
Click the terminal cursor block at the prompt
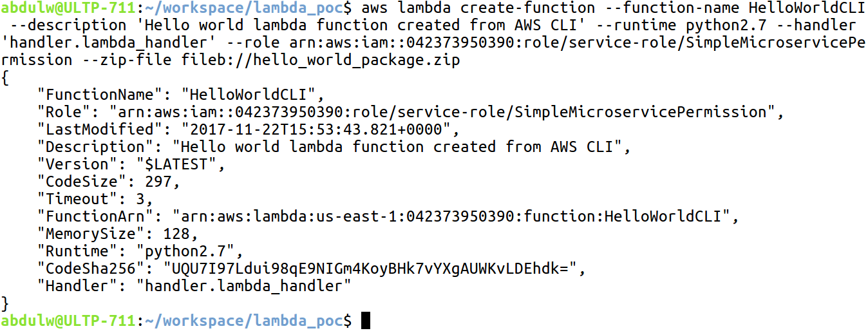(366, 320)
